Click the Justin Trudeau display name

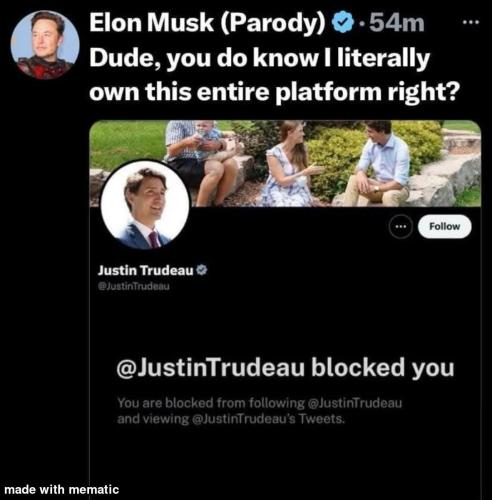click(x=145, y=270)
